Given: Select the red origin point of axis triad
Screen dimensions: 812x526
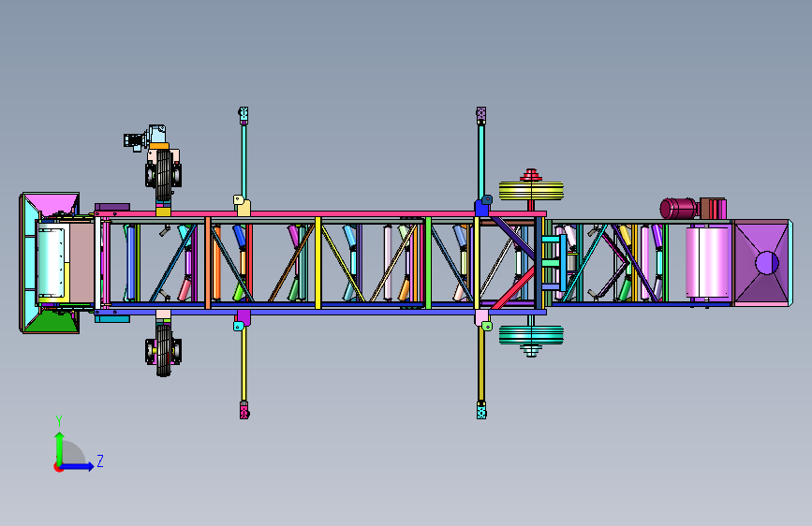Looking at the screenshot, I should [57, 467].
